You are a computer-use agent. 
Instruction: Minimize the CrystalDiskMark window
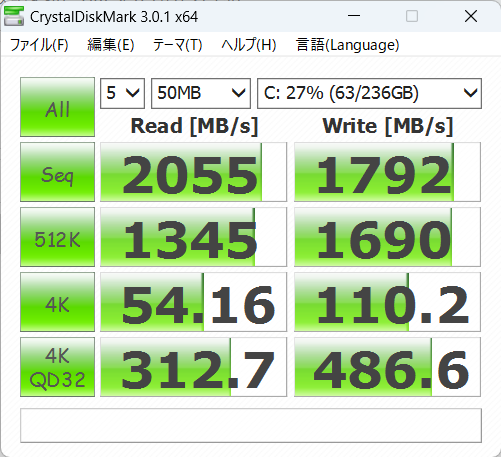click(354, 16)
